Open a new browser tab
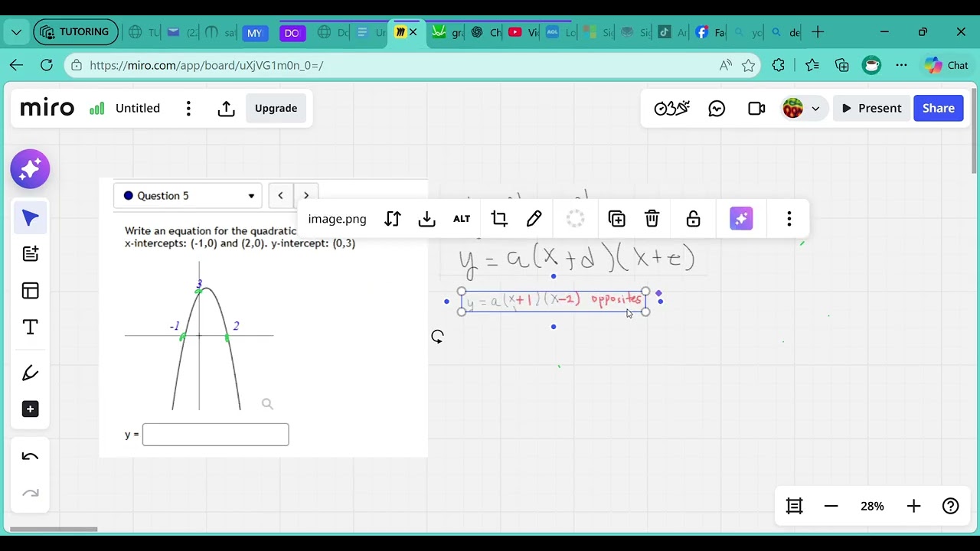Image resolution: width=980 pixels, height=551 pixels. 818,32
